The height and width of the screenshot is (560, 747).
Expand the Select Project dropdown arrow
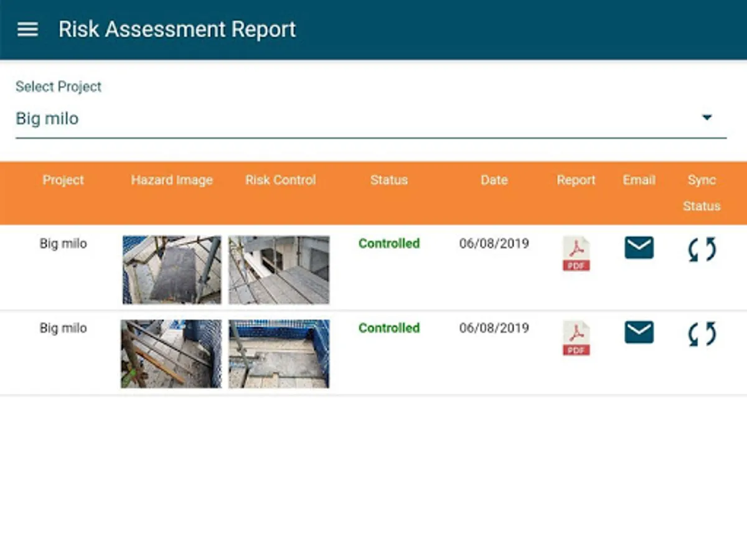(707, 117)
